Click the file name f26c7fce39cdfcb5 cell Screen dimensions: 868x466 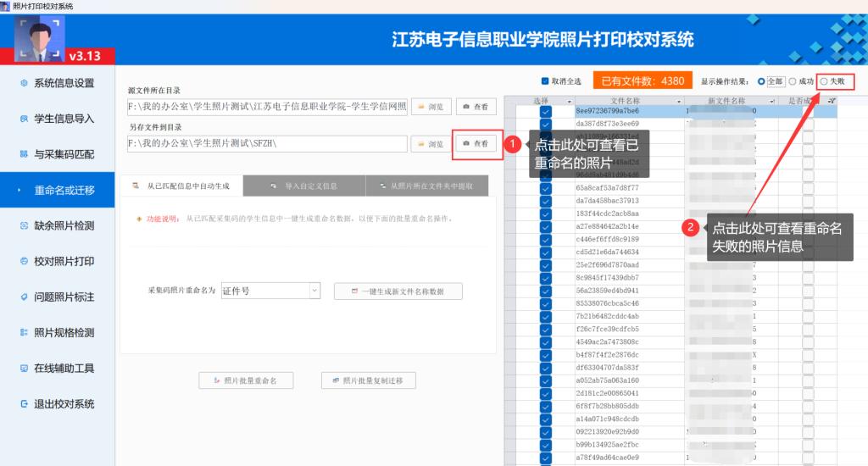pyautogui.click(x=630, y=329)
